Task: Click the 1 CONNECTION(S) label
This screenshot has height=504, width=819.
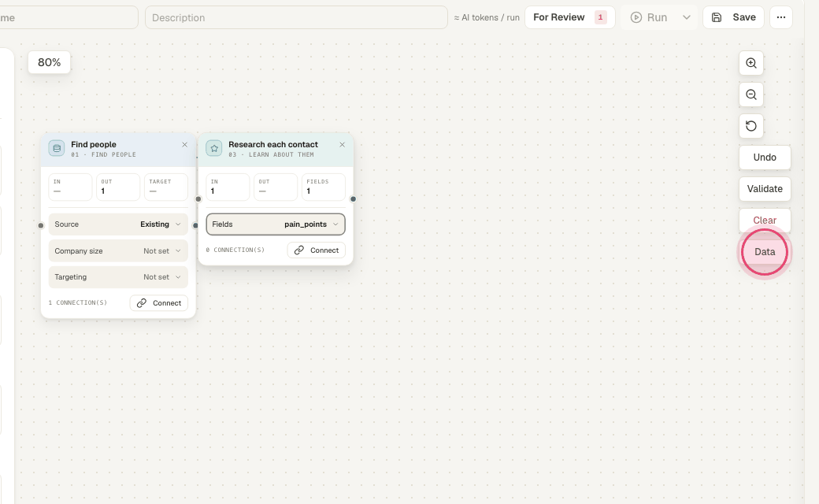Action: (78, 303)
